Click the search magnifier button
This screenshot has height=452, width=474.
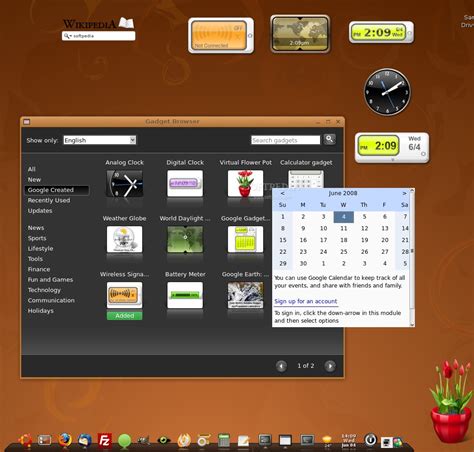pos(329,139)
